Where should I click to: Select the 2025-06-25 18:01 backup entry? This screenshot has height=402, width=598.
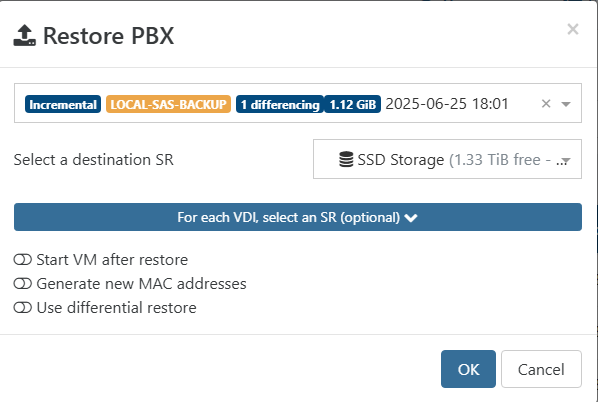tap(447, 104)
